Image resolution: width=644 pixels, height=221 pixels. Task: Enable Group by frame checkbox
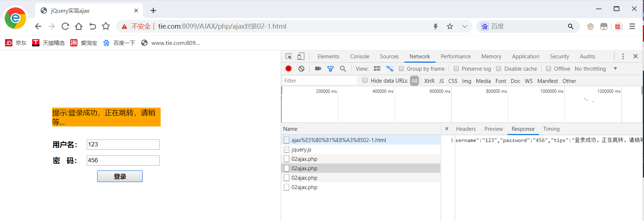[401, 68]
